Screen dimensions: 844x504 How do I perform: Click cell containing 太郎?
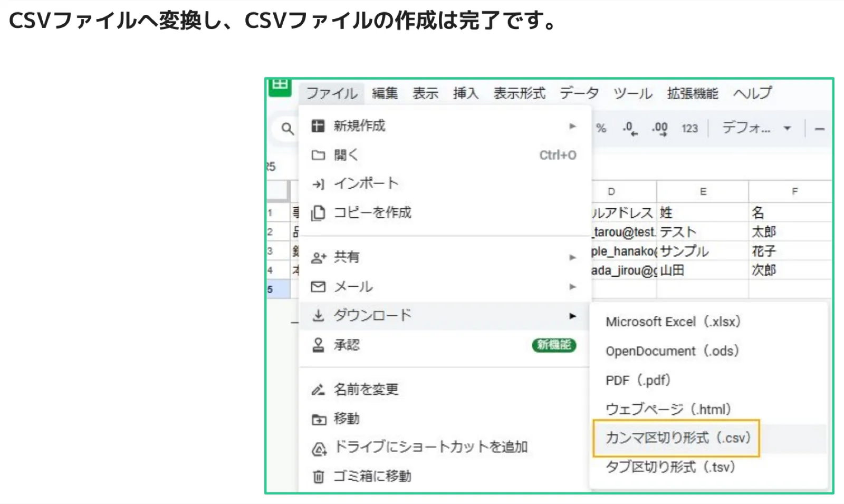[790, 232]
